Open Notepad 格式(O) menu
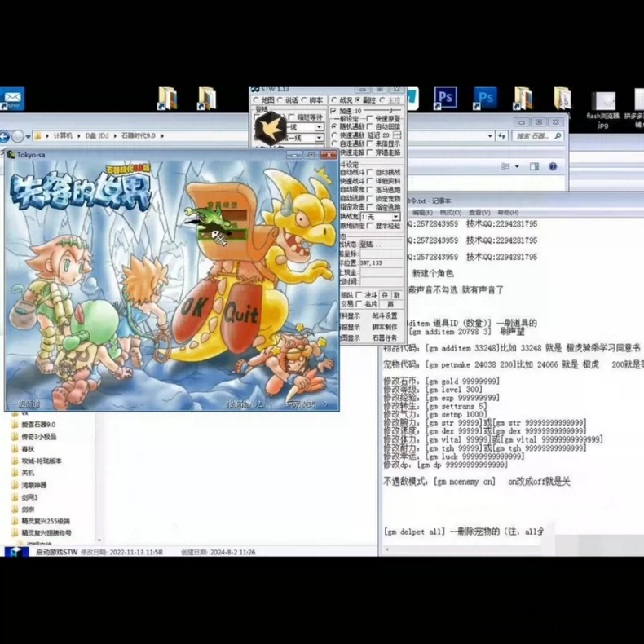 pos(451,212)
